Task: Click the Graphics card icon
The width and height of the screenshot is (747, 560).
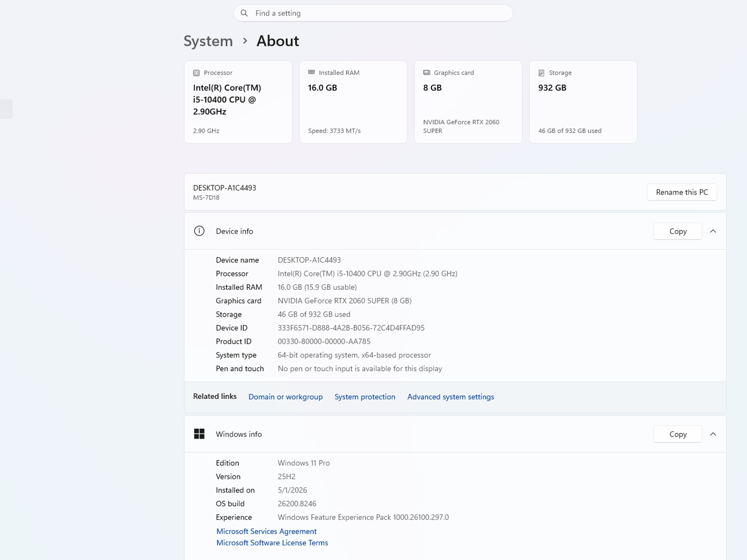Action: 426,73
